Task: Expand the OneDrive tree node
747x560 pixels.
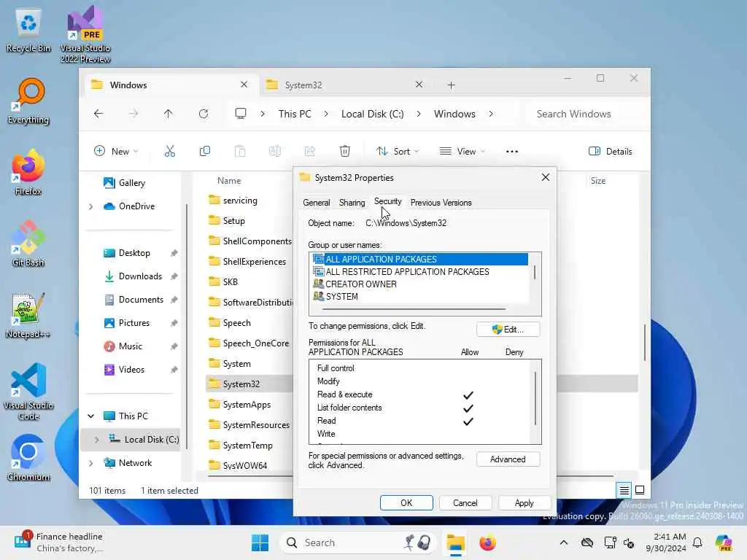Action: click(90, 206)
